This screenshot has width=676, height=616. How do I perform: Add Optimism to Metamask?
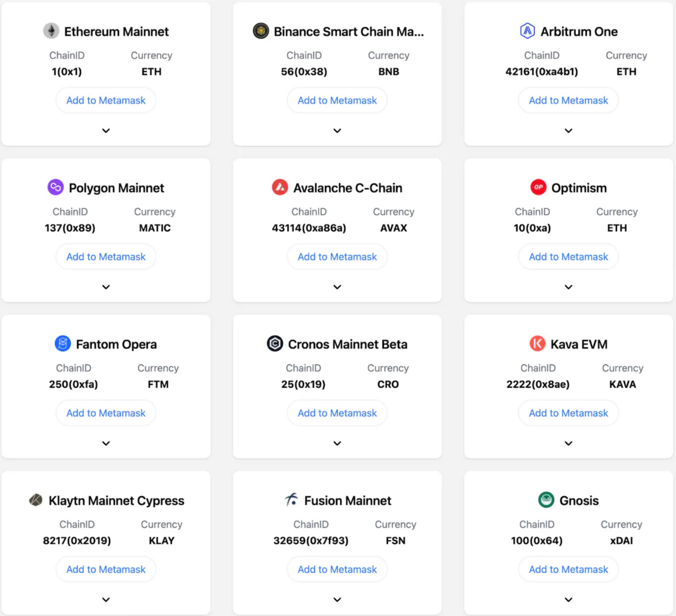click(568, 257)
